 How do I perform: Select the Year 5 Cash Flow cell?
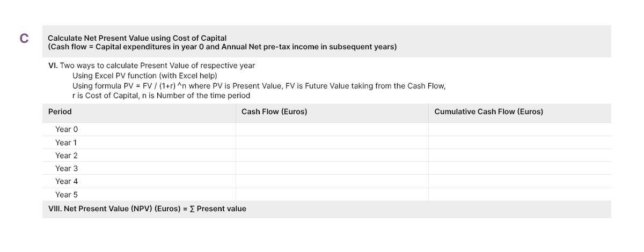click(332, 195)
